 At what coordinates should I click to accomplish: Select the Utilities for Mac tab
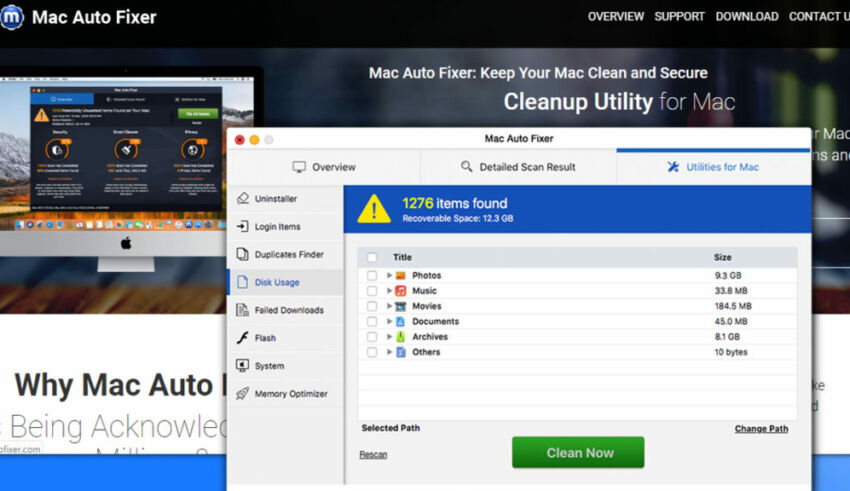(713, 167)
